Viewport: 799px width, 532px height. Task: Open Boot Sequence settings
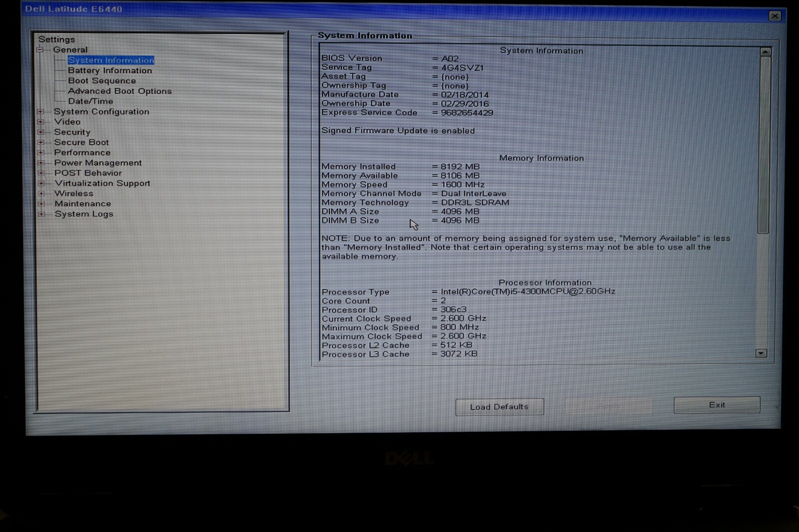[x=102, y=81]
